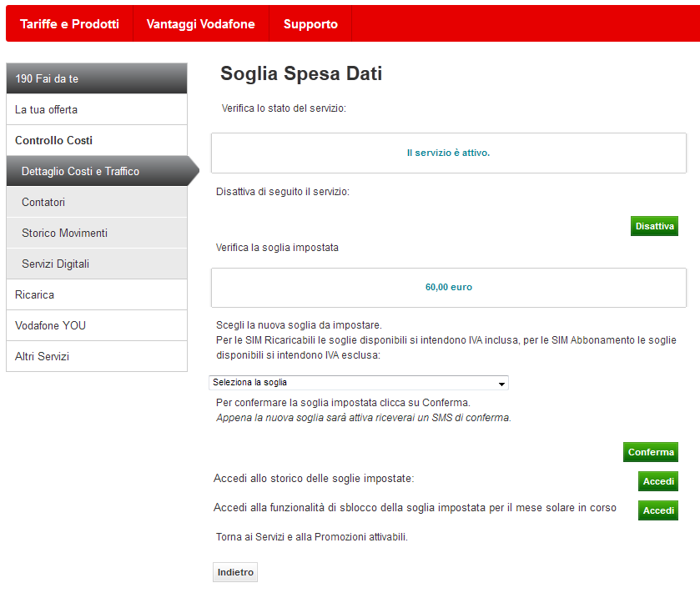Go to the Ricarica section
The height and width of the screenshot is (598, 700).
pos(96,294)
